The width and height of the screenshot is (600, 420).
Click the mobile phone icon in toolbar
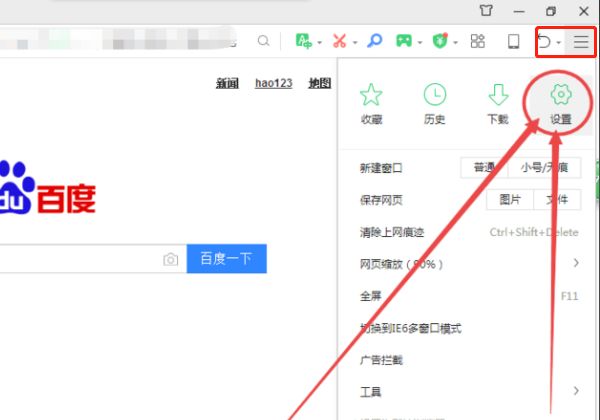click(514, 41)
